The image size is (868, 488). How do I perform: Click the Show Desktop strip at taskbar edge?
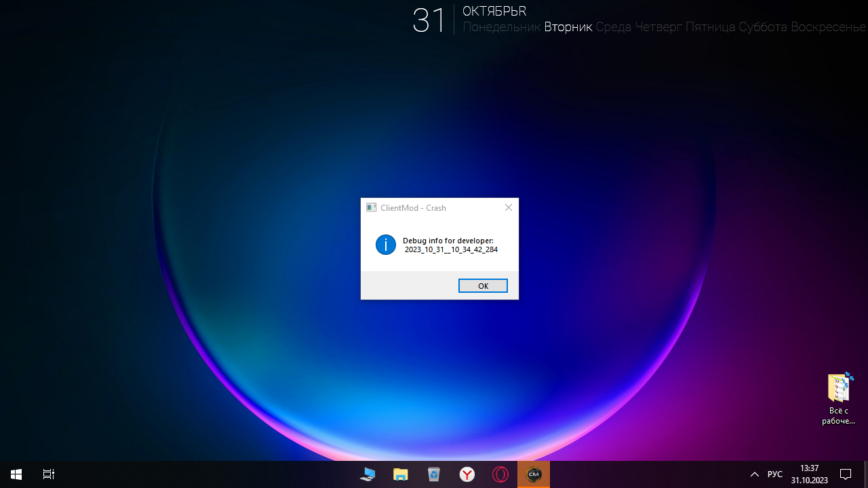(x=866, y=474)
